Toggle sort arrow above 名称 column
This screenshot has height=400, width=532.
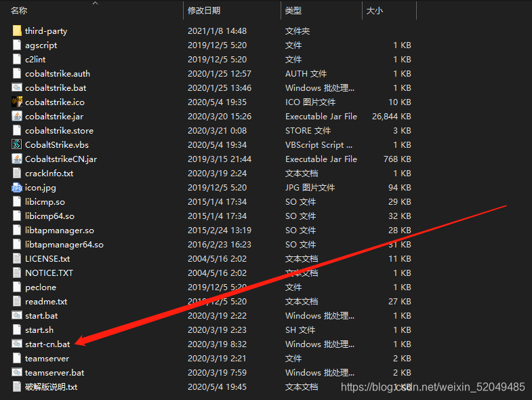click(96, 3)
